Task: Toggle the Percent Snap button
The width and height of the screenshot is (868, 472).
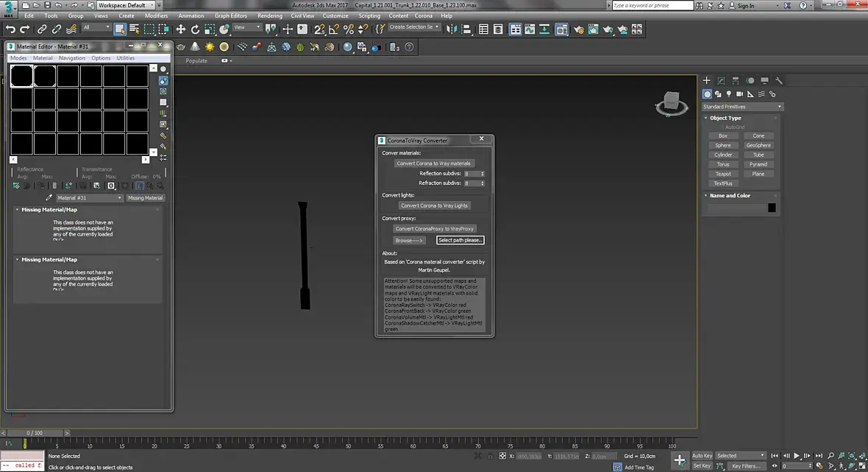Action: tap(348, 29)
